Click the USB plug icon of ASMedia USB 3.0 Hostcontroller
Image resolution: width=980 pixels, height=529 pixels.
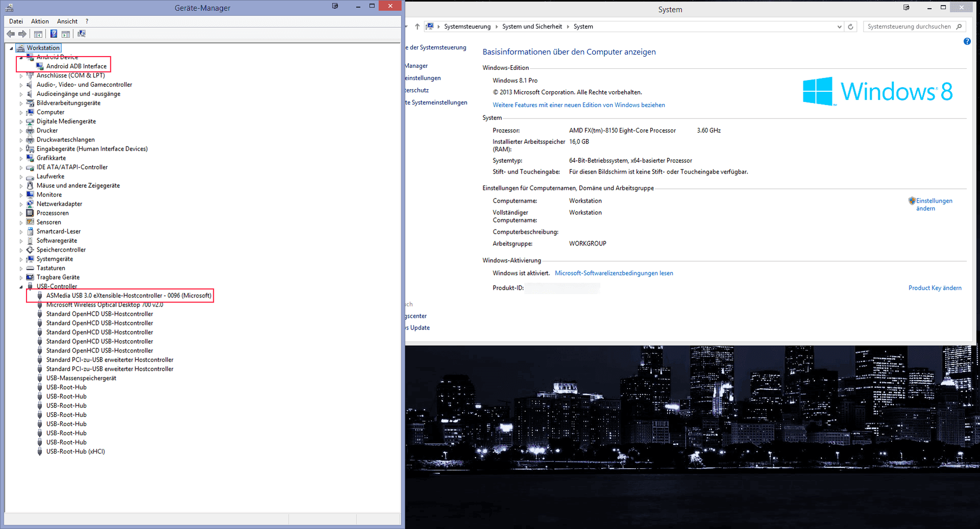tap(40, 296)
